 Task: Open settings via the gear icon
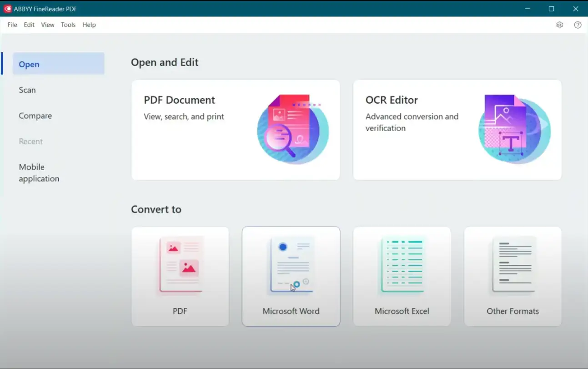point(559,25)
